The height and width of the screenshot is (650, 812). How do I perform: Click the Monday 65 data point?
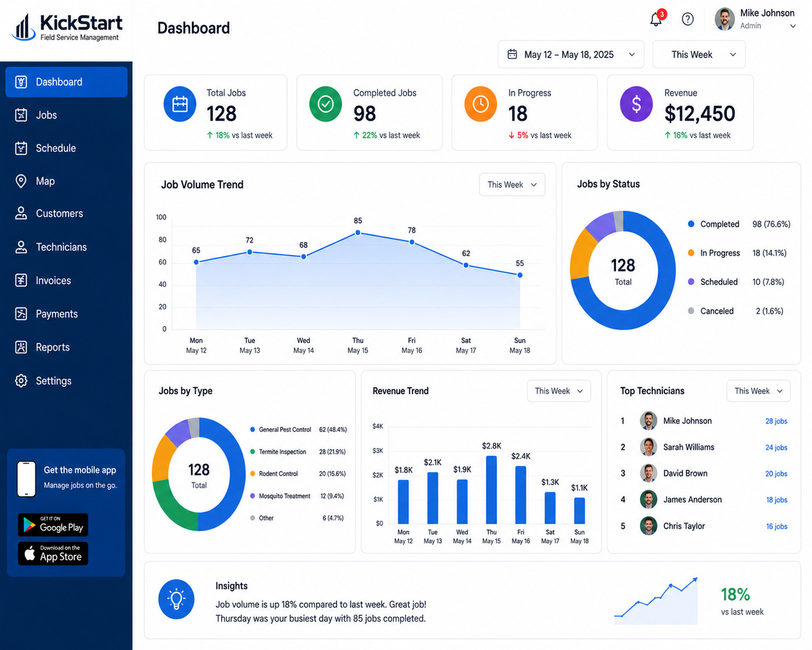pos(196,262)
